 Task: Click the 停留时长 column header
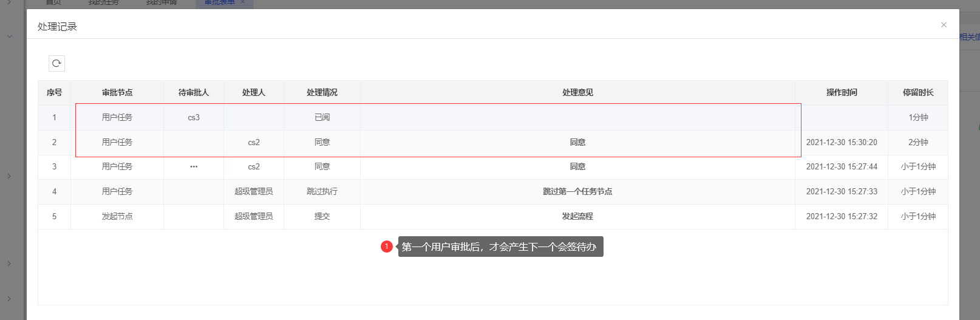tap(918, 92)
